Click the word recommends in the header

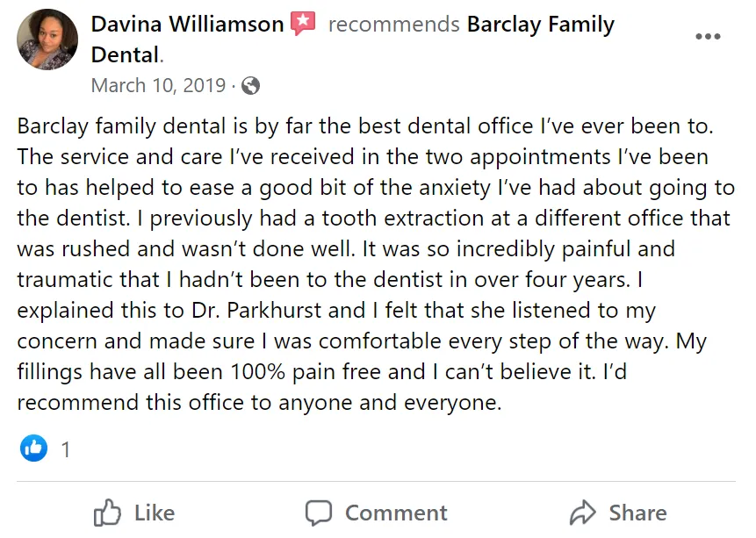point(393,25)
